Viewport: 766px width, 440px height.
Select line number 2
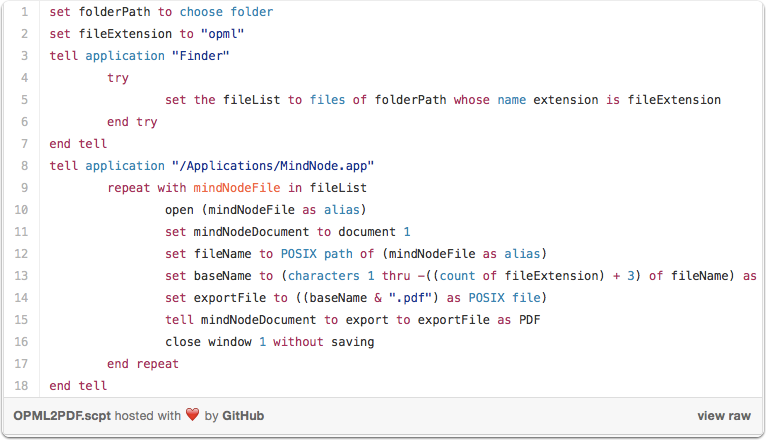pyautogui.click(x=24, y=34)
